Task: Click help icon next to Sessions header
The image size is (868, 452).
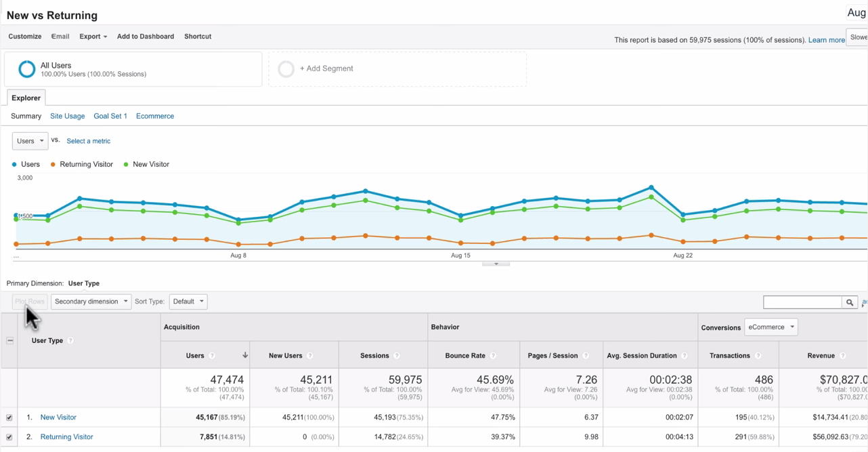Action: (397, 356)
